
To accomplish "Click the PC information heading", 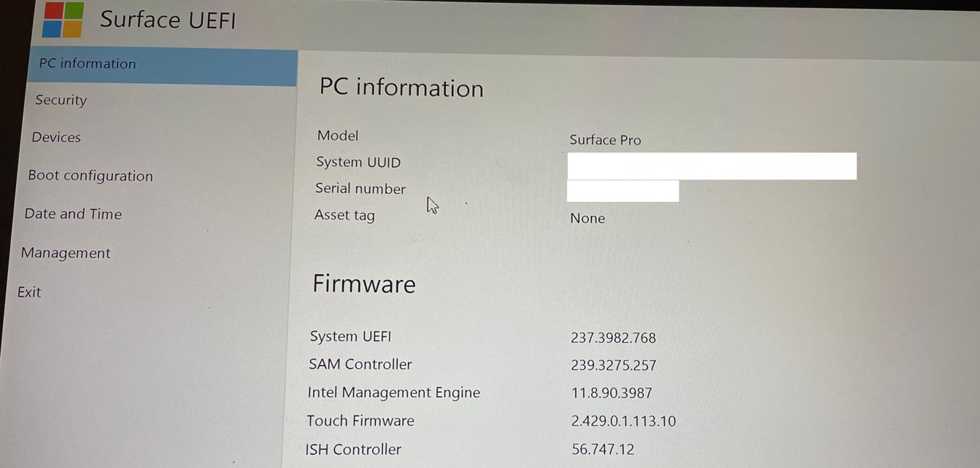I will (x=401, y=87).
